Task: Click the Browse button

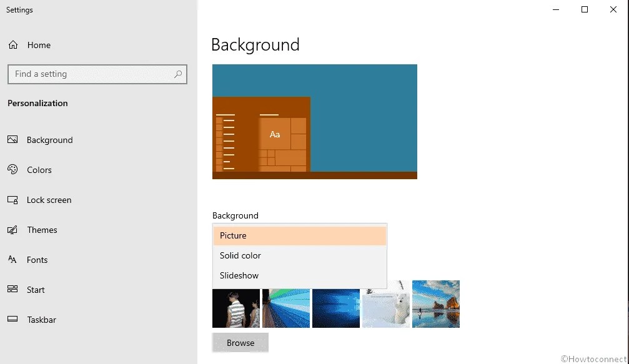Action: [x=240, y=342]
